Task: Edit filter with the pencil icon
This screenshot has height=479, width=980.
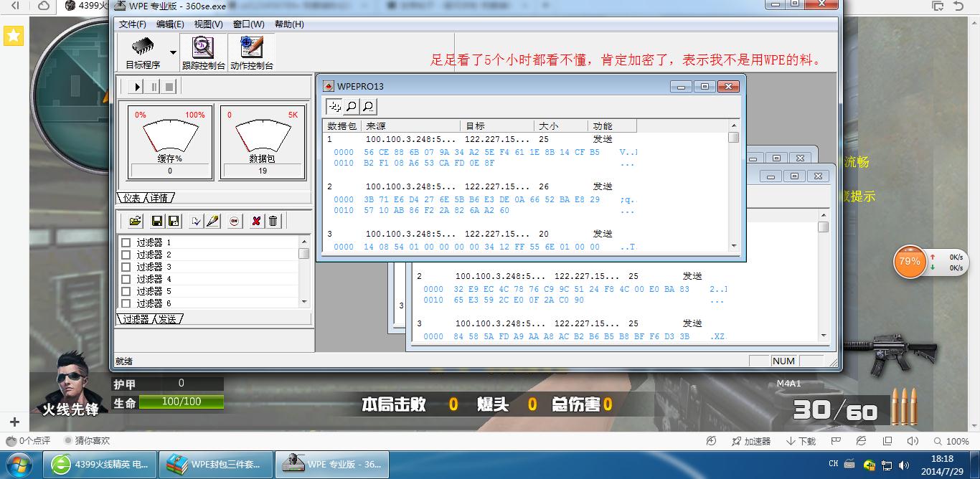Action: coord(212,221)
